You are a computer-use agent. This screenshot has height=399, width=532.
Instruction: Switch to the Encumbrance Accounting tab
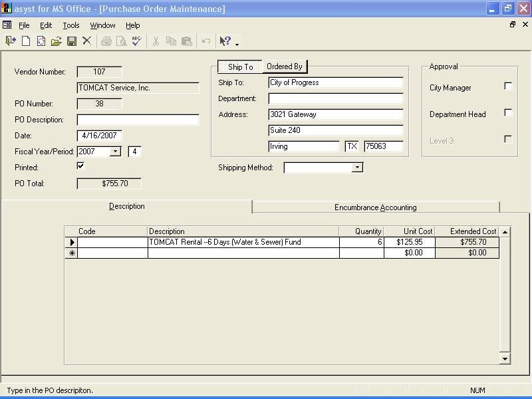tap(375, 207)
